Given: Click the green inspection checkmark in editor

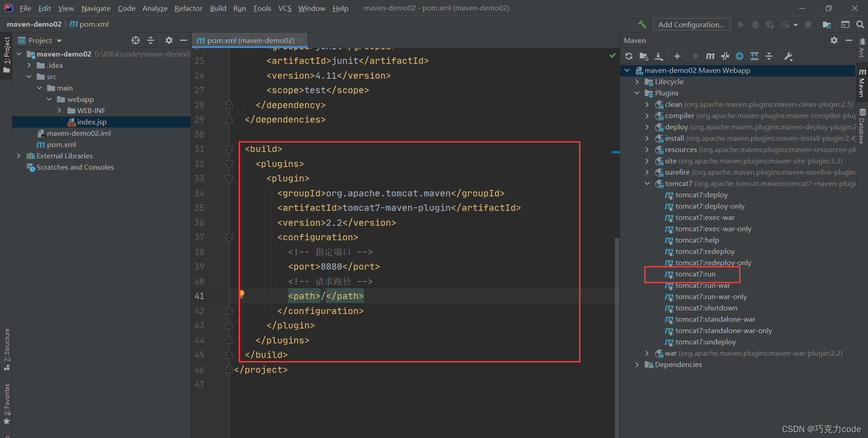Looking at the screenshot, I should click(612, 56).
